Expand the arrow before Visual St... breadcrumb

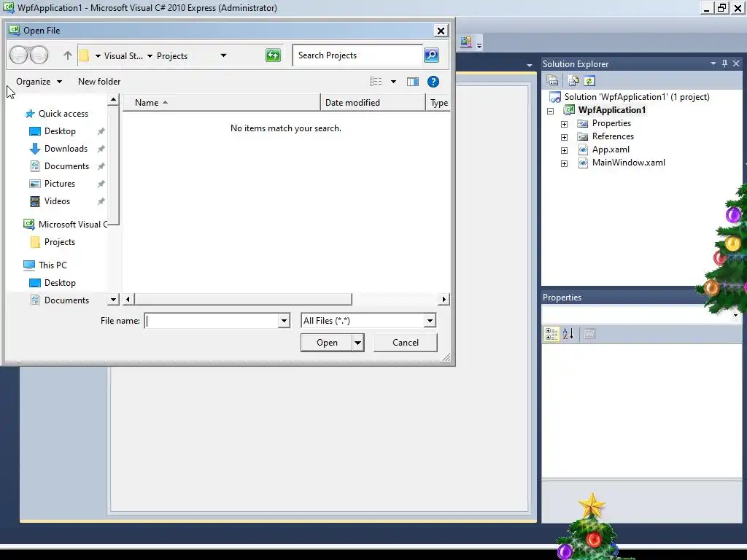(x=98, y=55)
